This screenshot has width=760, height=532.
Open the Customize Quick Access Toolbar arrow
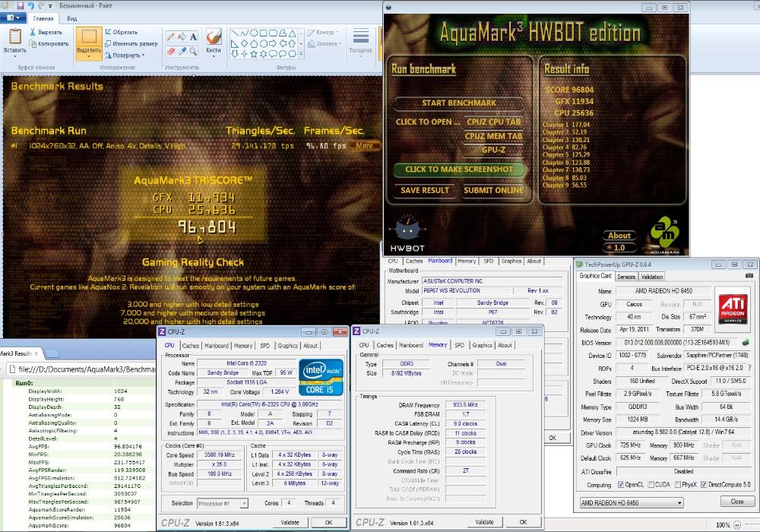click(50, 6)
